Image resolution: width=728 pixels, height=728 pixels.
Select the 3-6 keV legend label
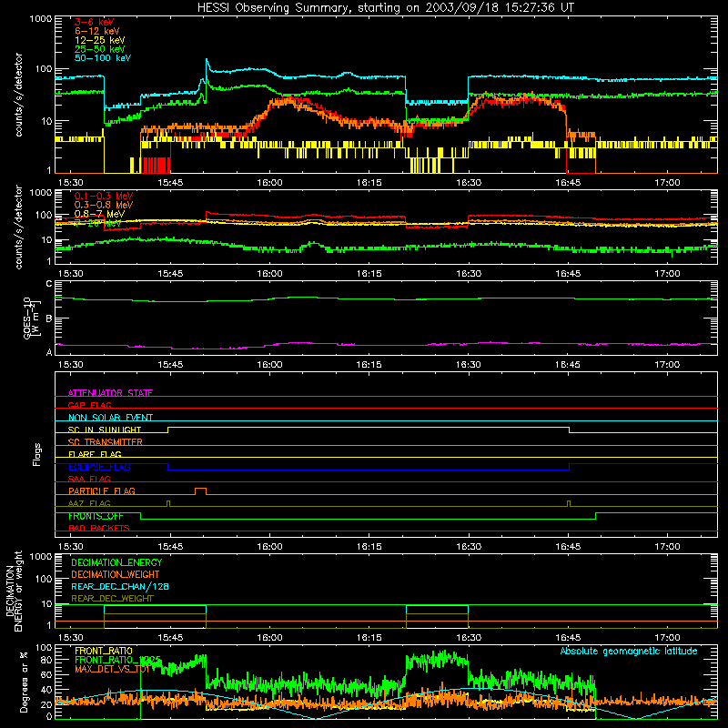point(94,22)
